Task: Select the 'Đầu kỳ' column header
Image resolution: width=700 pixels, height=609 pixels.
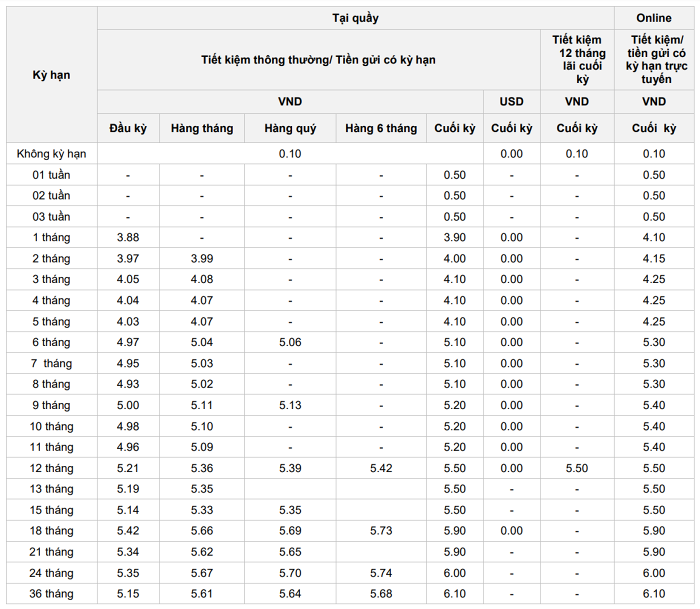Action: (x=128, y=128)
